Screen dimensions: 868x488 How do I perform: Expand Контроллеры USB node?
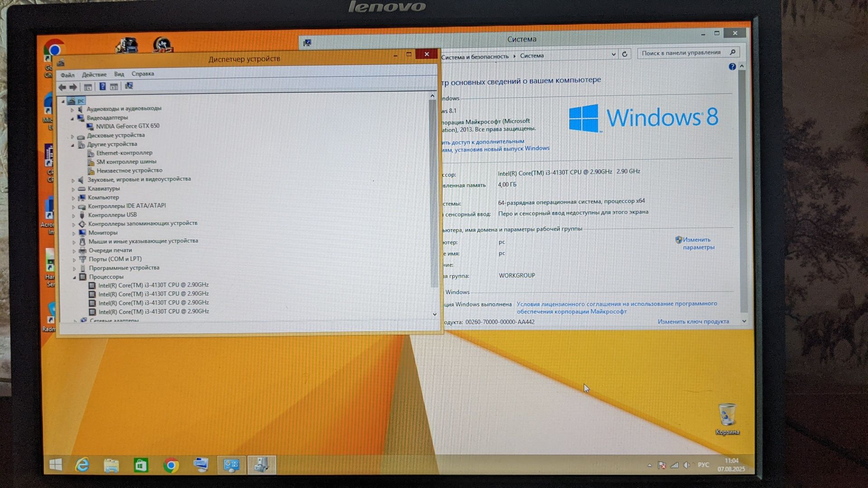click(x=74, y=216)
